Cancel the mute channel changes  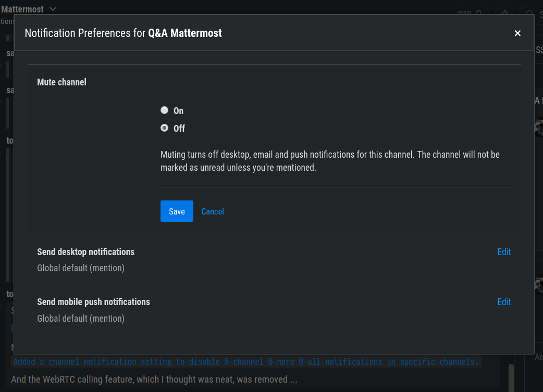213,211
